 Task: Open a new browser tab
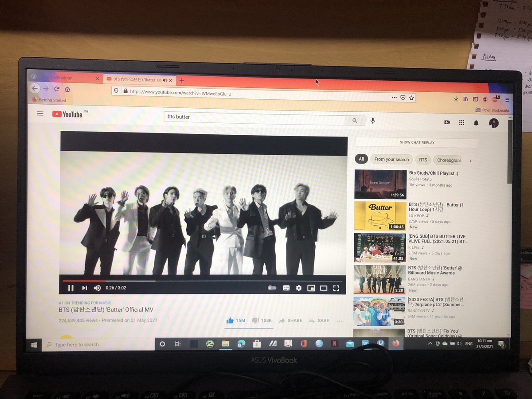point(181,80)
